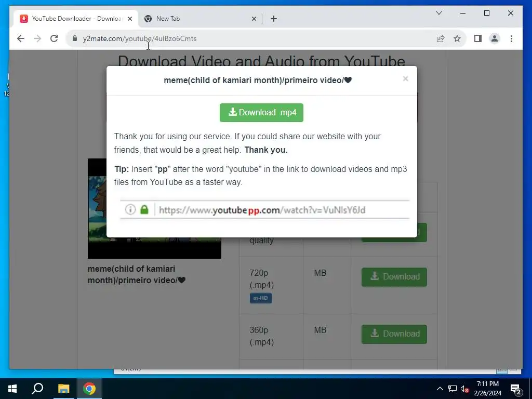Click the 'Tip:' label in dialog
Viewport: 532px width, 399px height.
pyautogui.click(x=122, y=169)
